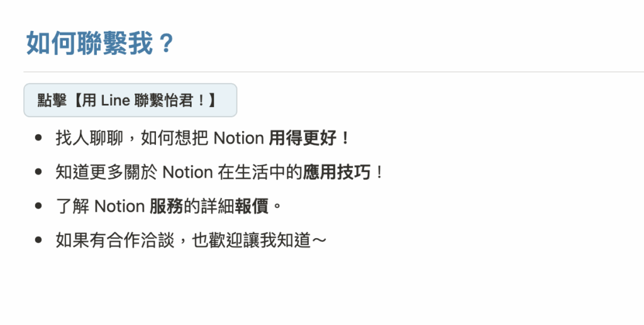Click the word Notion in the 找人聊聊 line
This screenshot has height=325, width=644.
click(x=238, y=138)
